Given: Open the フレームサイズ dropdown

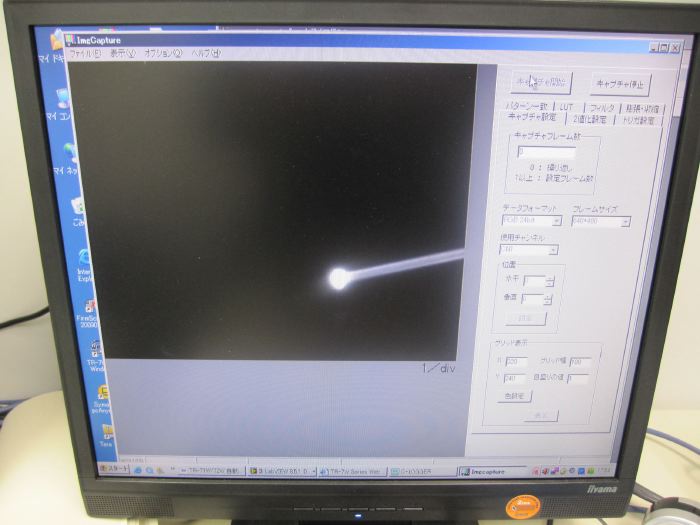Looking at the screenshot, I should coord(601,221).
